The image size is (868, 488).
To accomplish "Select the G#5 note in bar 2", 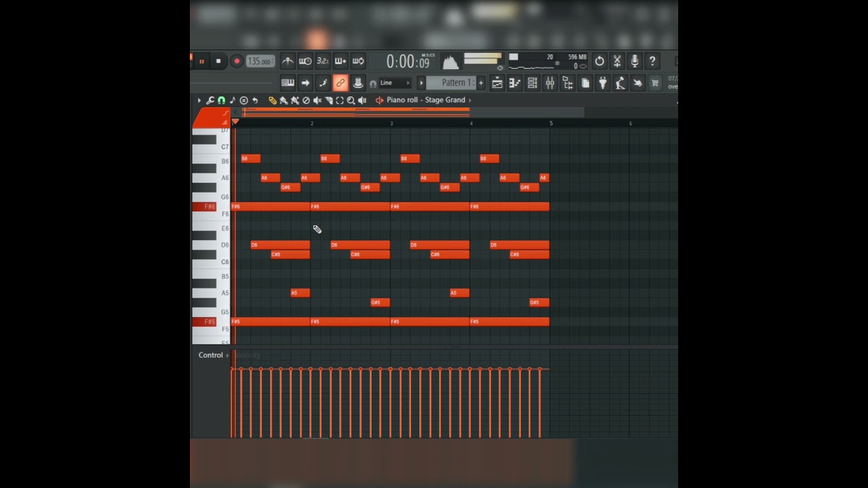I will [x=380, y=302].
